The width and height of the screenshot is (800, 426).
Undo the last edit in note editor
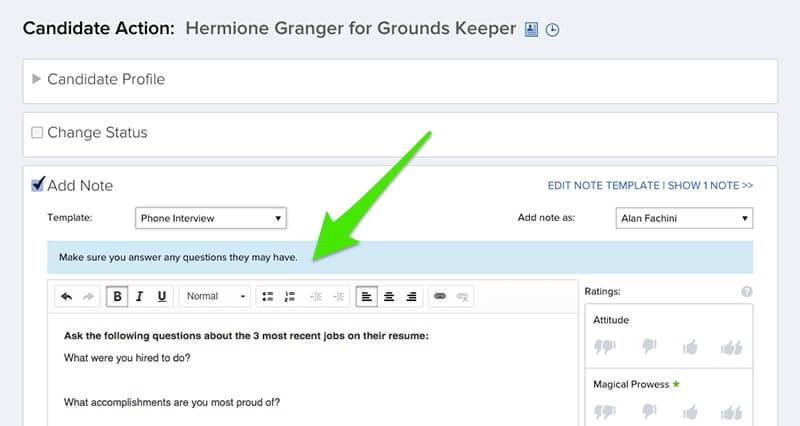coord(66,296)
